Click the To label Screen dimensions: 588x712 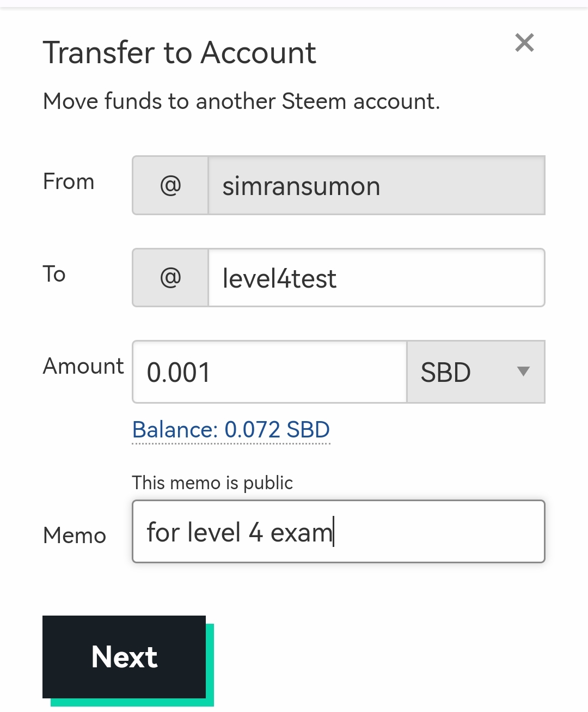[x=54, y=274]
